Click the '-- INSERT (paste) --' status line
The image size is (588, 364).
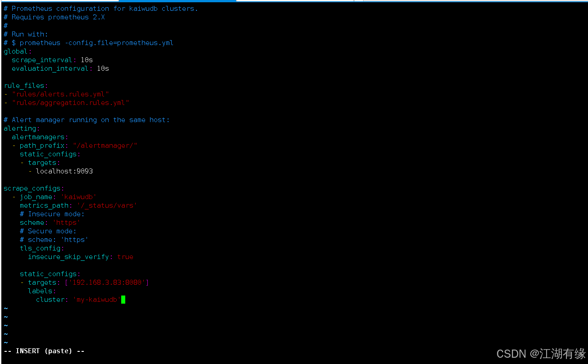(x=44, y=351)
